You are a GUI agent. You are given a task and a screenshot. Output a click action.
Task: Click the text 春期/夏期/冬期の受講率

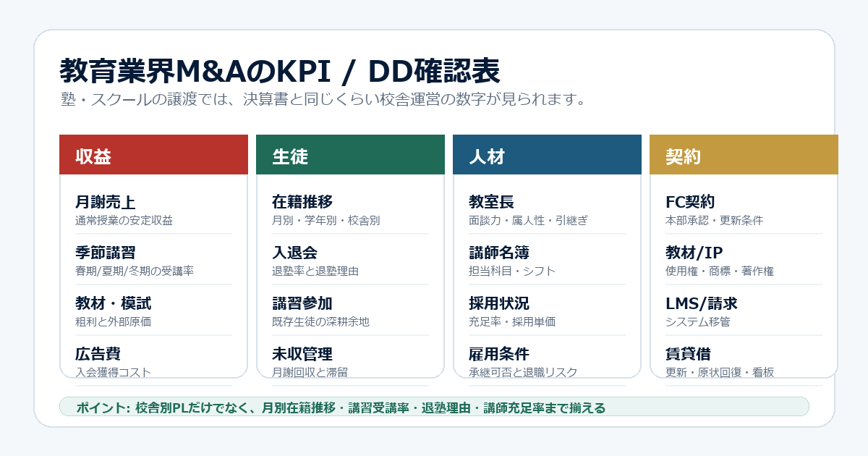[134, 271]
